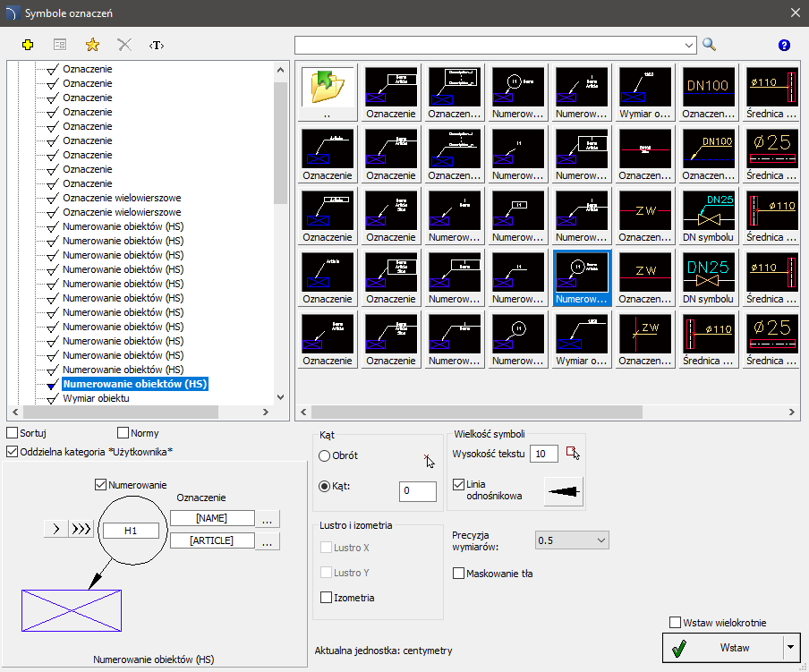
Task: Click the star favorites icon in toolbar
Action: click(91, 44)
